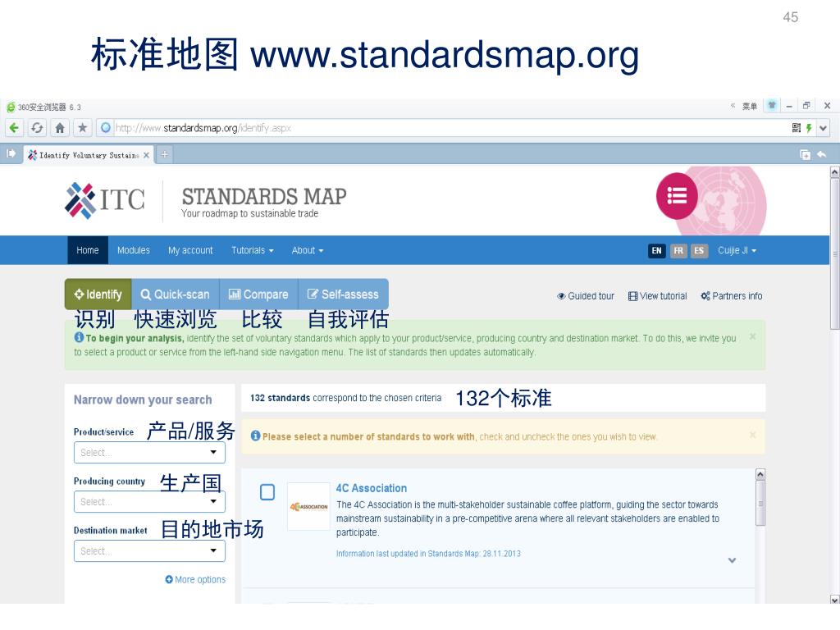Open browser skin shirt icon
This screenshot has height=630, width=840.
pos(772,106)
